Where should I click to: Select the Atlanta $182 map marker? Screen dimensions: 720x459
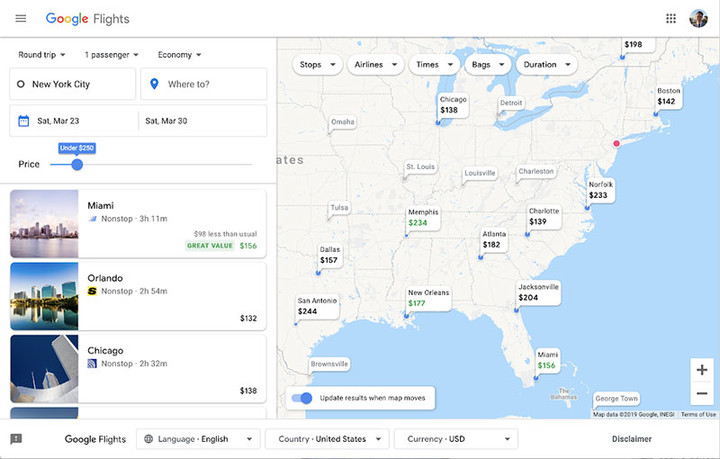click(494, 240)
